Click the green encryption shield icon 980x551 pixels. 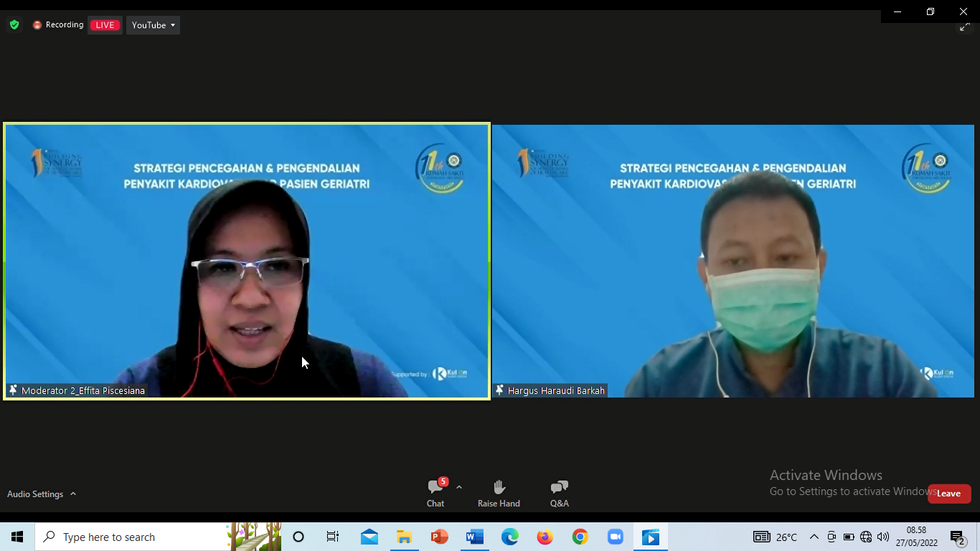(x=14, y=25)
